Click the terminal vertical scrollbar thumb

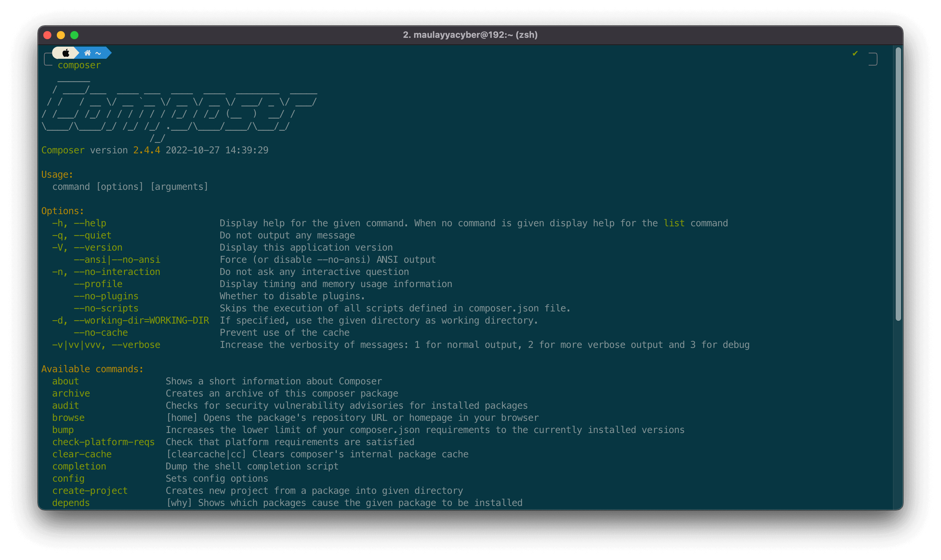pyautogui.click(x=898, y=184)
